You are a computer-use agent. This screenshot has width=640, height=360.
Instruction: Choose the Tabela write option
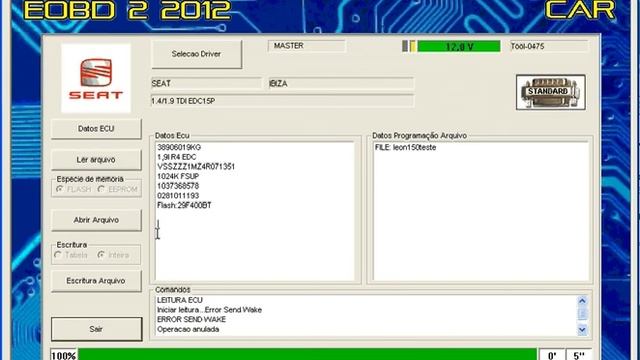point(58,255)
